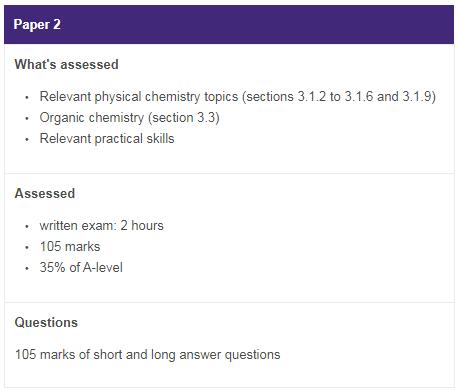Click the bullet before Organic chemistry
Image resolution: width=459 pixels, height=391 pixels.
(x=27, y=118)
